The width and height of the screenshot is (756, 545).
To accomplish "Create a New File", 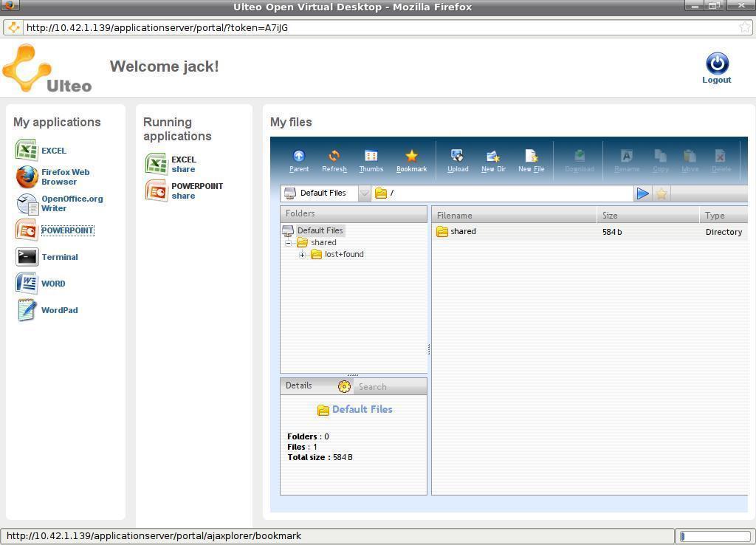I will tap(532, 160).
